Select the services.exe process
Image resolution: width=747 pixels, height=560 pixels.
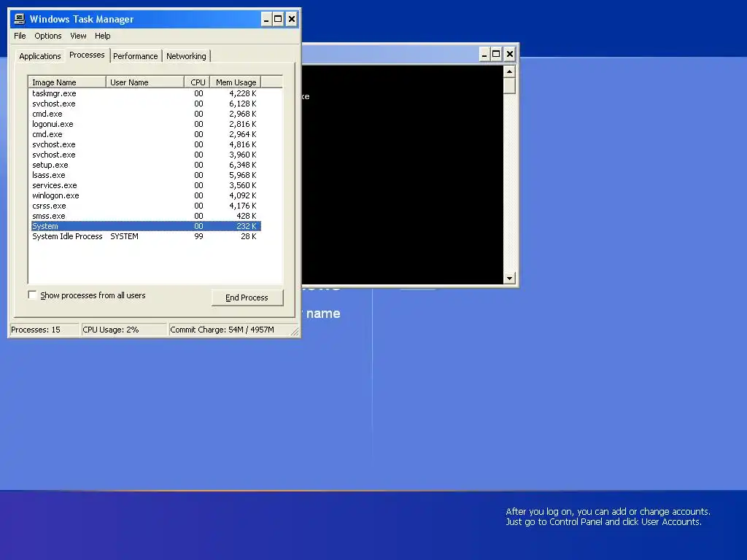[x=146, y=185]
